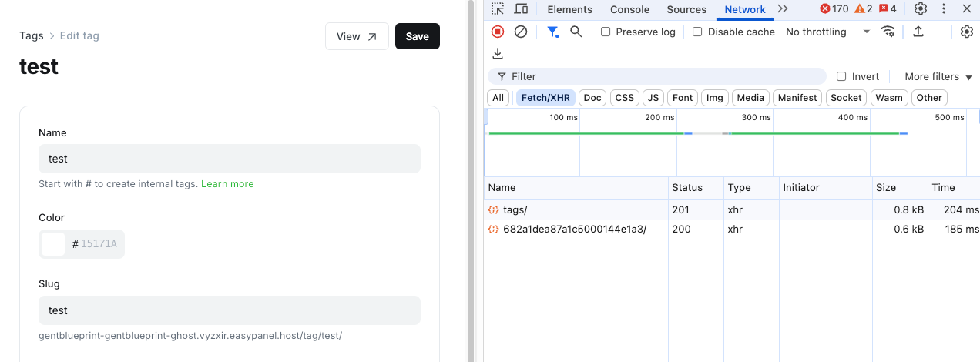Viewport: 980px width, 362px height.
Task: Filter requests by Other type
Action: 929,98
